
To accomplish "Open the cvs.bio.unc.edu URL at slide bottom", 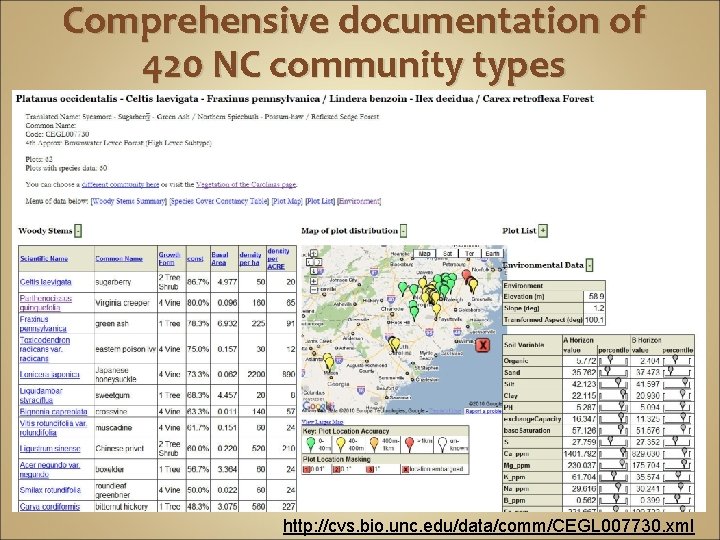I will [x=489, y=525].
